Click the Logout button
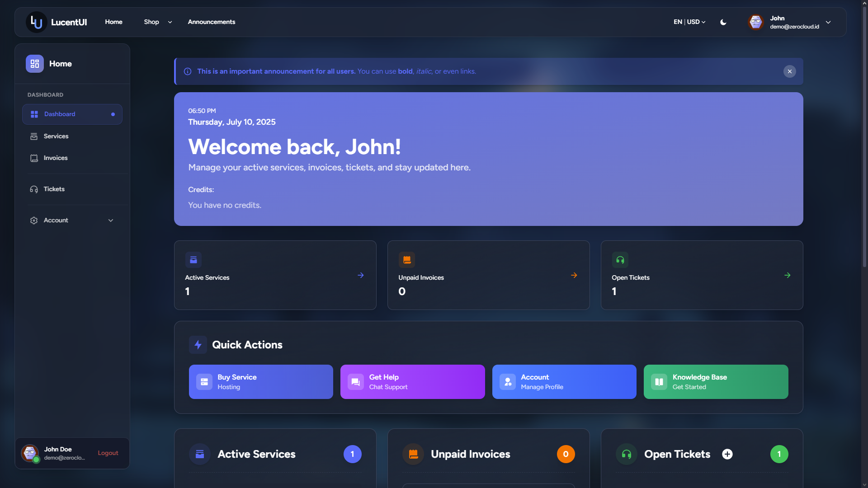Image resolution: width=868 pixels, height=488 pixels. [108, 453]
